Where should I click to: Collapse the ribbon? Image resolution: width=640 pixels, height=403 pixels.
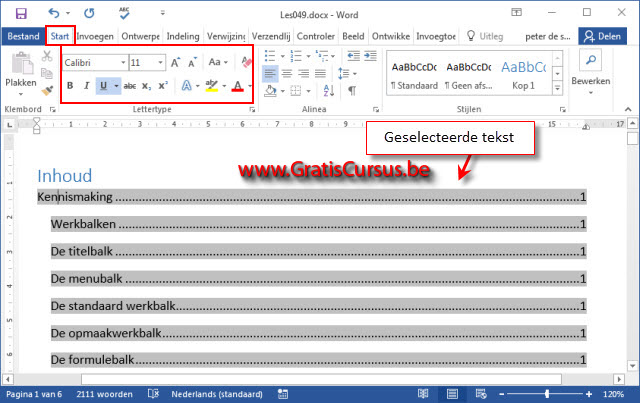tap(628, 109)
